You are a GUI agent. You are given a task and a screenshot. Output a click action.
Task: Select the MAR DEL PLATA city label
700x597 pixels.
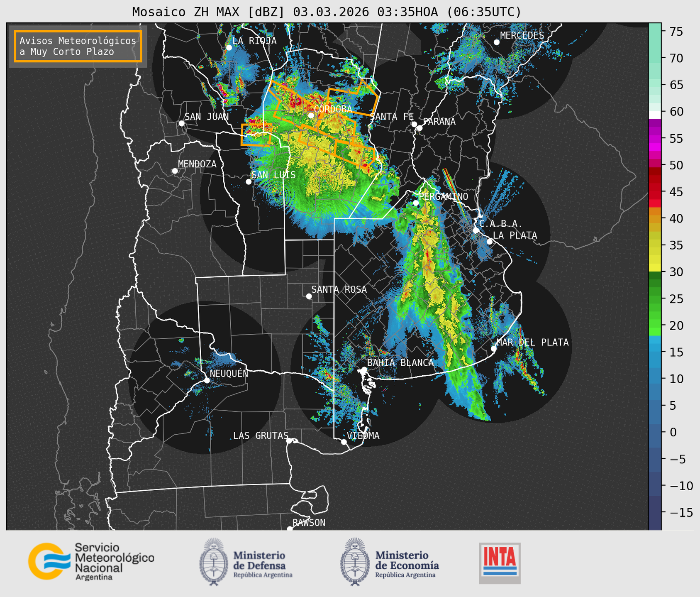pos(532,343)
